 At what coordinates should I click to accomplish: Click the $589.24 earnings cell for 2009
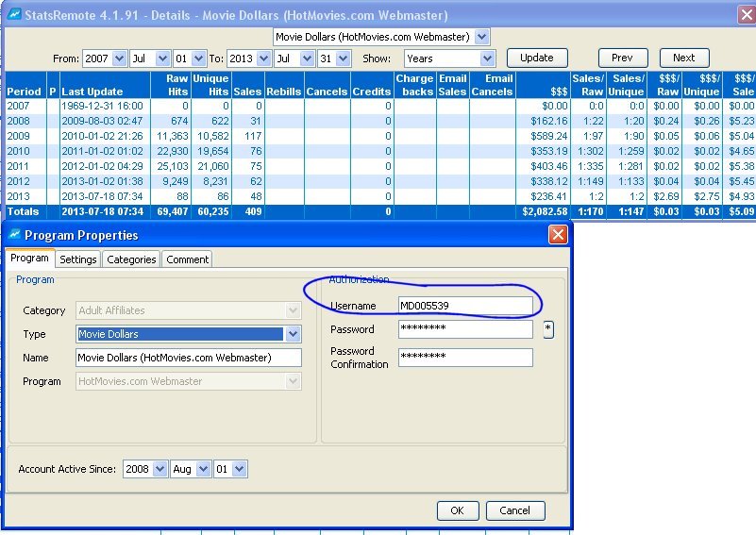coord(549,136)
